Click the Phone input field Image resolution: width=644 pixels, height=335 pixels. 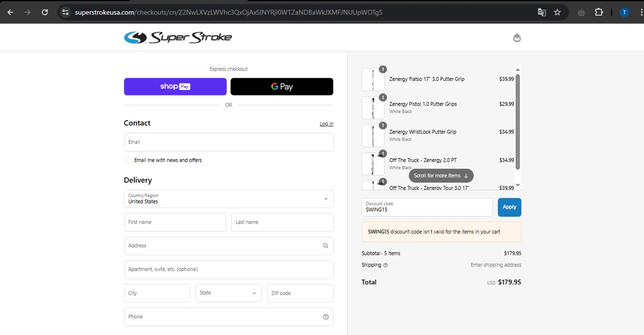click(x=228, y=317)
